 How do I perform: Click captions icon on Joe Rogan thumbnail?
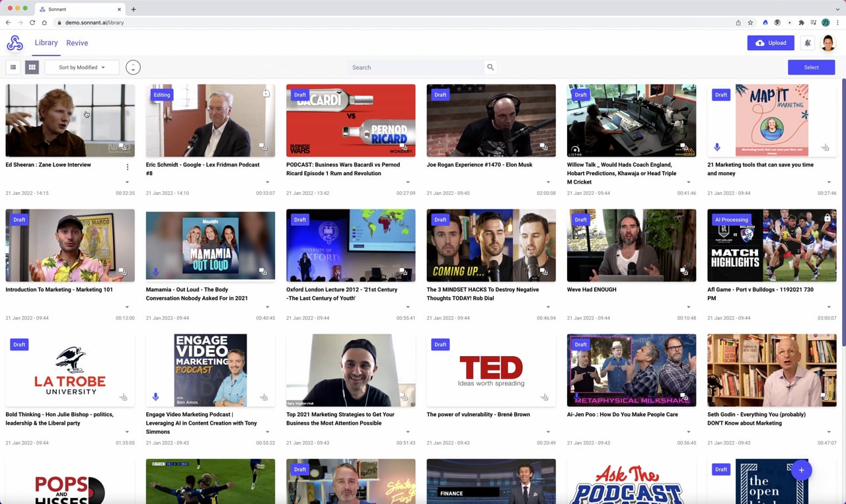[544, 147]
